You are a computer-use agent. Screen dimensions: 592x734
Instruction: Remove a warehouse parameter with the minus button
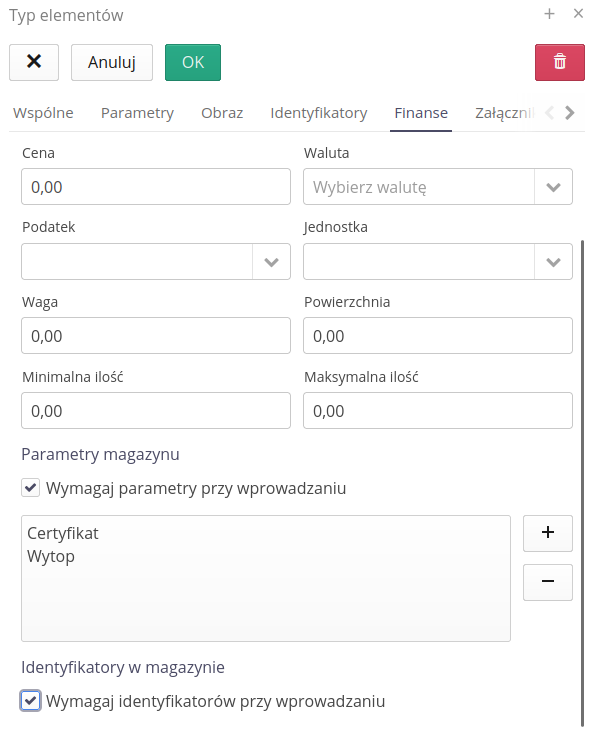coord(548,582)
